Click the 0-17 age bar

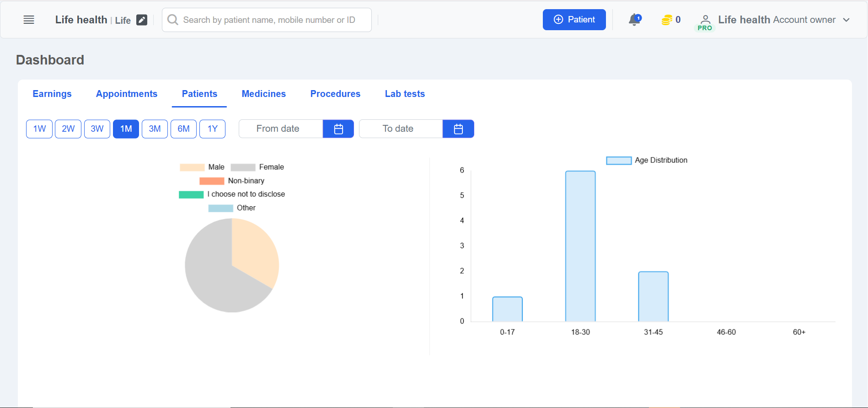click(x=507, y=309)
